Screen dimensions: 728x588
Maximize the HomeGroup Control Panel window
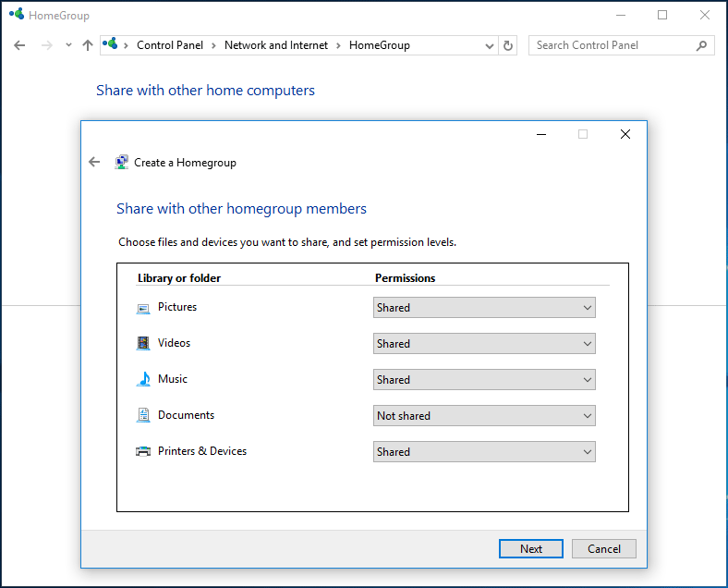(662, 15)
